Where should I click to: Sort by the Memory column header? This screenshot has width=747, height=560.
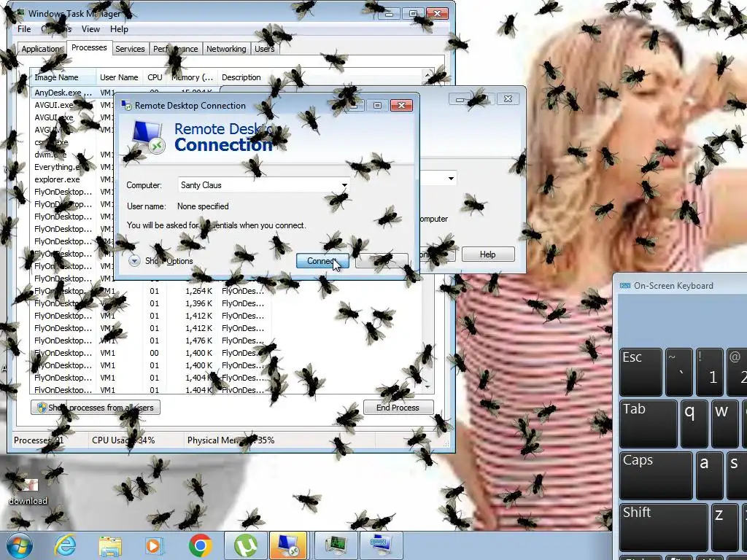pyautogui.click(x=193, y=77)
